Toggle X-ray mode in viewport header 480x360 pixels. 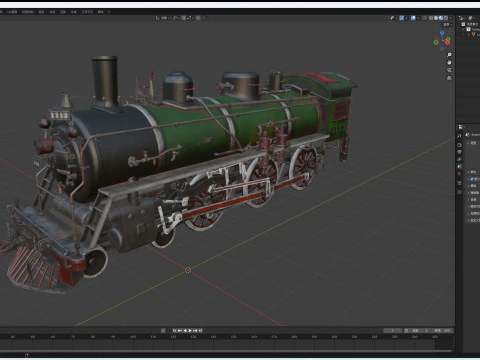(x=424, y=18)
